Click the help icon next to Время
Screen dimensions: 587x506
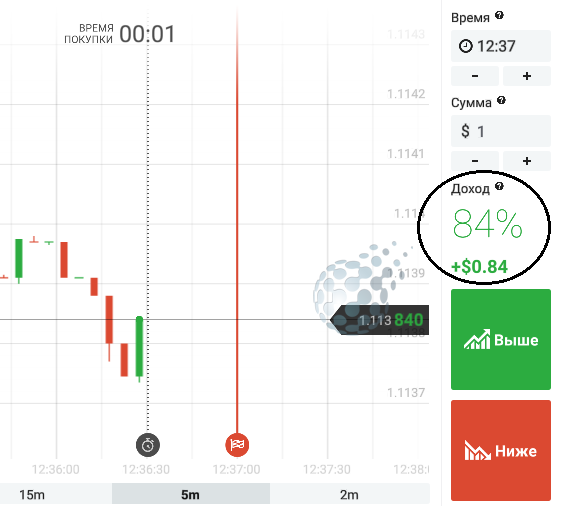click(x=499, y=15)
